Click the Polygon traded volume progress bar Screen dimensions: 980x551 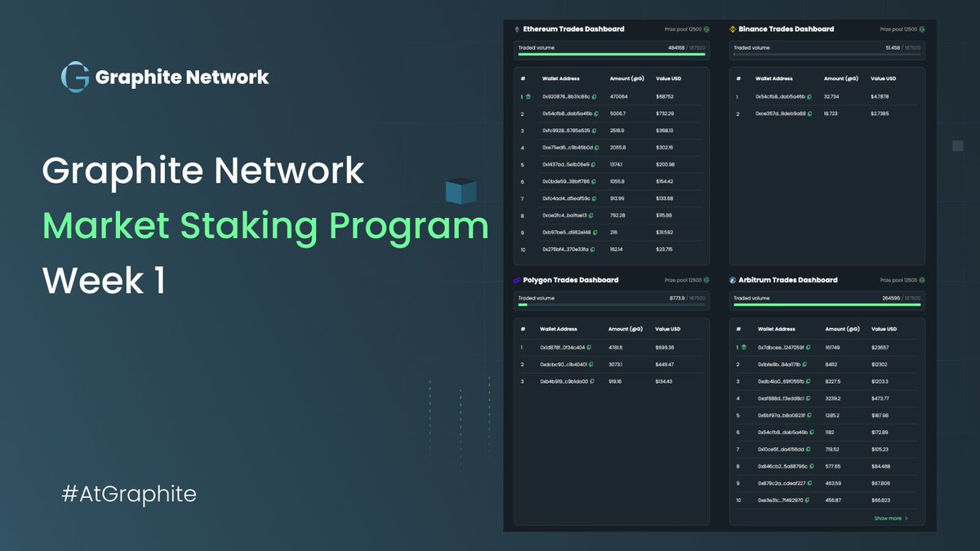[611, 305]
